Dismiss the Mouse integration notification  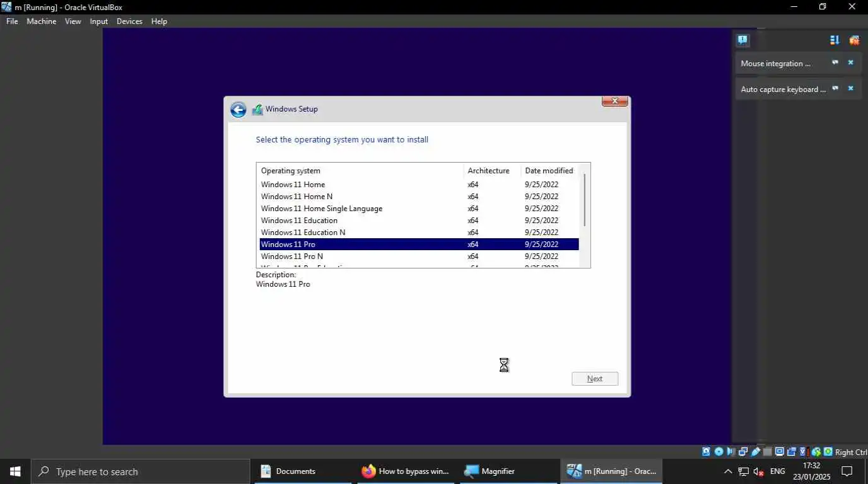850,63
